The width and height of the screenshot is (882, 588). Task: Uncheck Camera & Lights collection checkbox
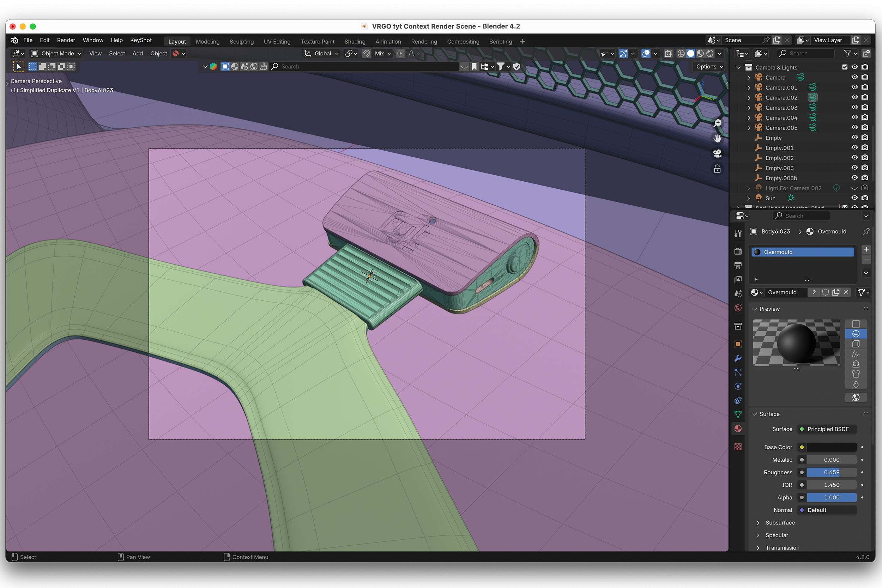pos(845,67)
